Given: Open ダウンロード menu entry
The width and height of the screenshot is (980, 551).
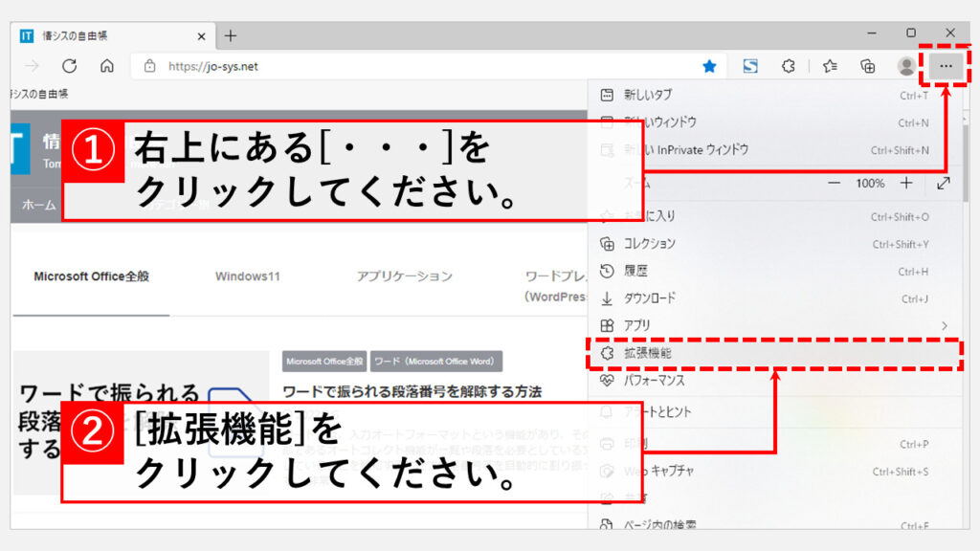Looking at the screenshot, I should [650, 298].
